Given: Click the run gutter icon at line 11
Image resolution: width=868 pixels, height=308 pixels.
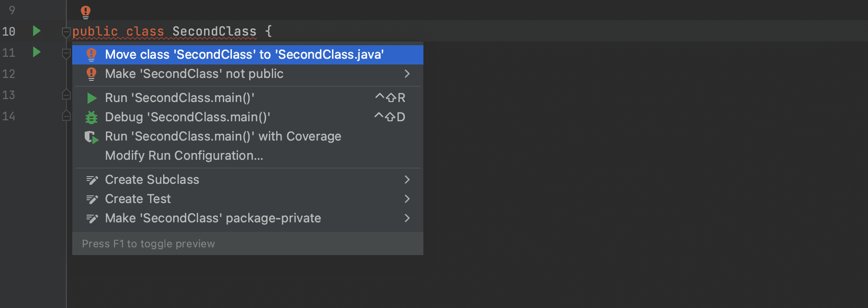Looking at the screenshot, I should point(37,53).
